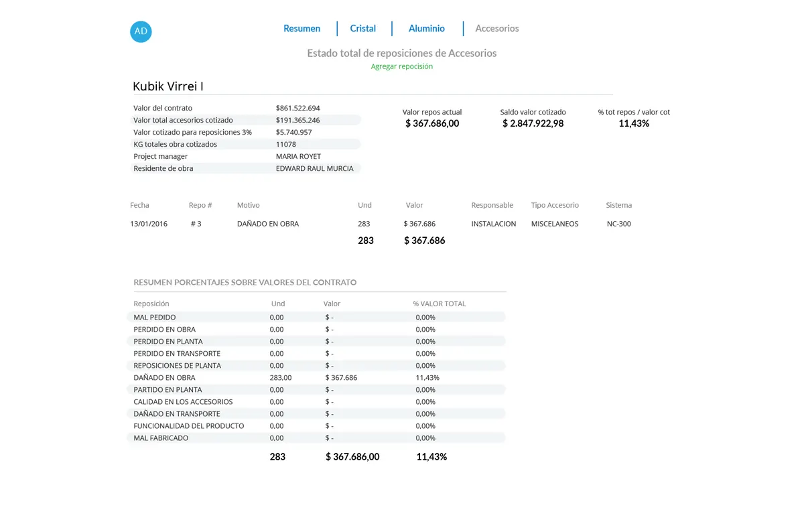This screenshot has height=532, width=804.
Task: Click the Fecha column header
Action: click(139, 205)
